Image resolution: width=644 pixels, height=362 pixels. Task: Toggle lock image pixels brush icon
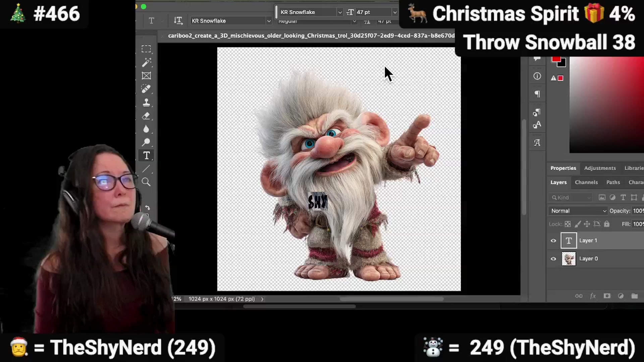pos(578,224)
